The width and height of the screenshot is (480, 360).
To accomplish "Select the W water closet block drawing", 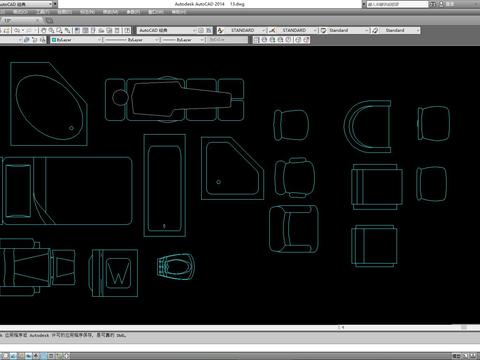I will pos(115,273).
